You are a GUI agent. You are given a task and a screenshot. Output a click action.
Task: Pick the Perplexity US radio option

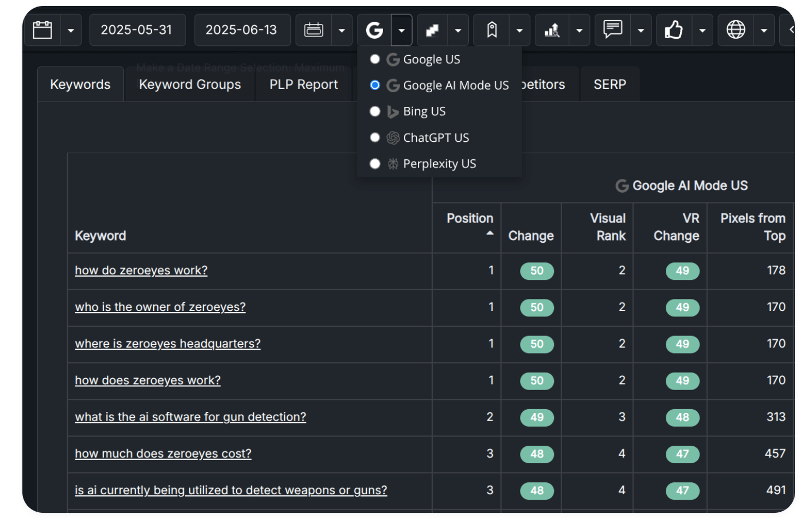pos(375,164)
